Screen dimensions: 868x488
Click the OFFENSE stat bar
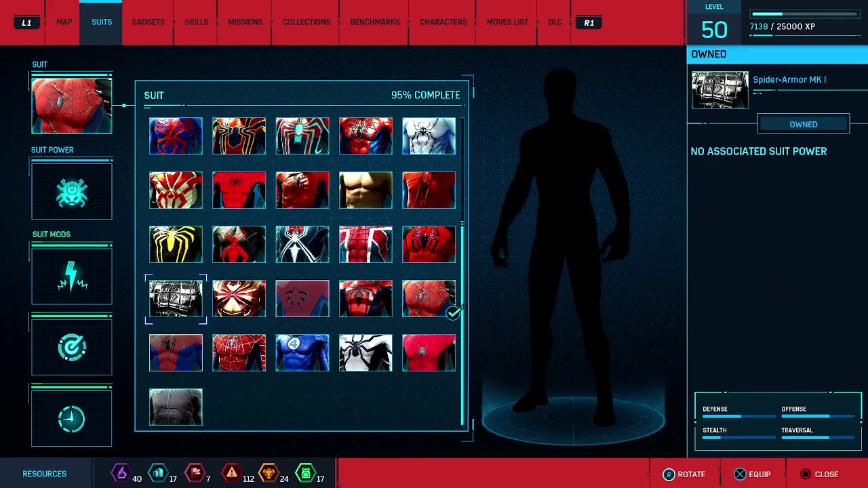click(816, 416)
